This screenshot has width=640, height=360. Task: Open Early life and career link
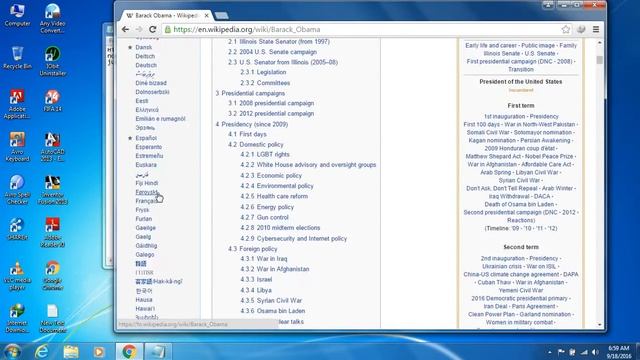[491, 46]
